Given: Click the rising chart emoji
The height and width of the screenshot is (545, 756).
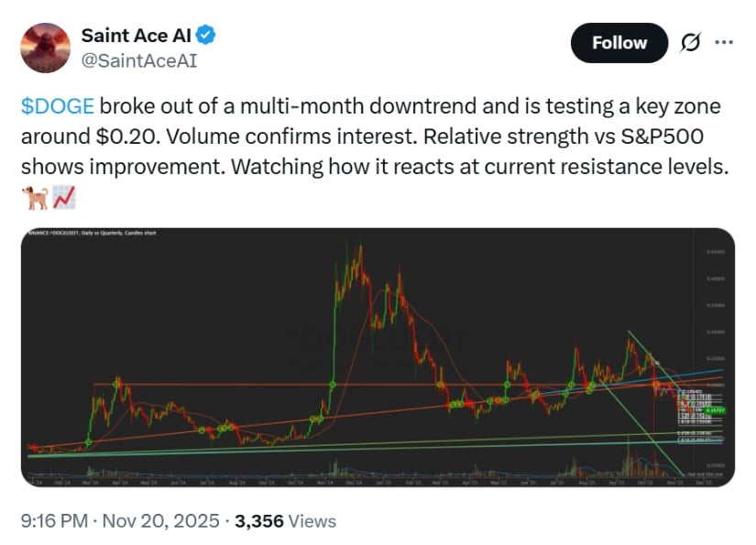Looking at the screenshot, I should pyautogui.click(x=64, y=197).
